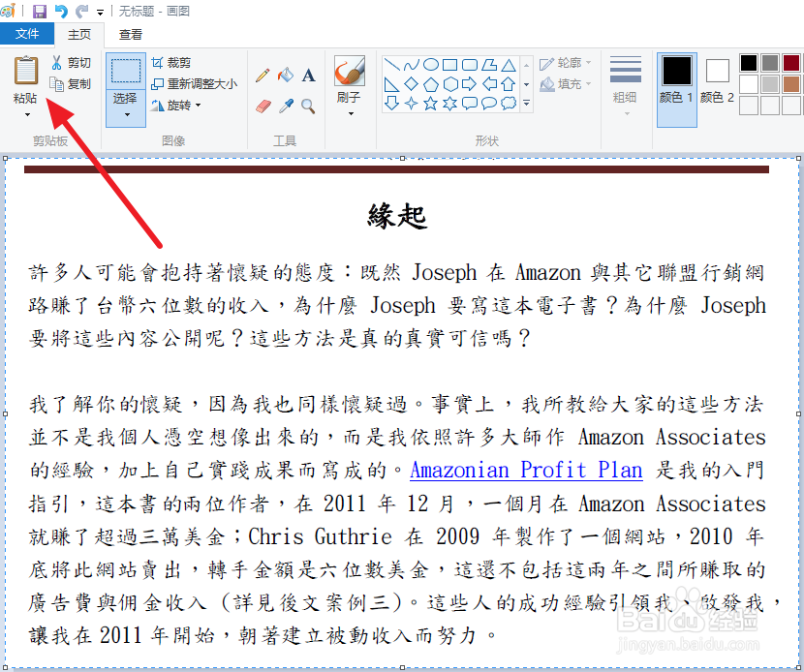804x672 pixels.
Task: Select the Color picker eyedropper tool
Action: (x=286, y=107)
